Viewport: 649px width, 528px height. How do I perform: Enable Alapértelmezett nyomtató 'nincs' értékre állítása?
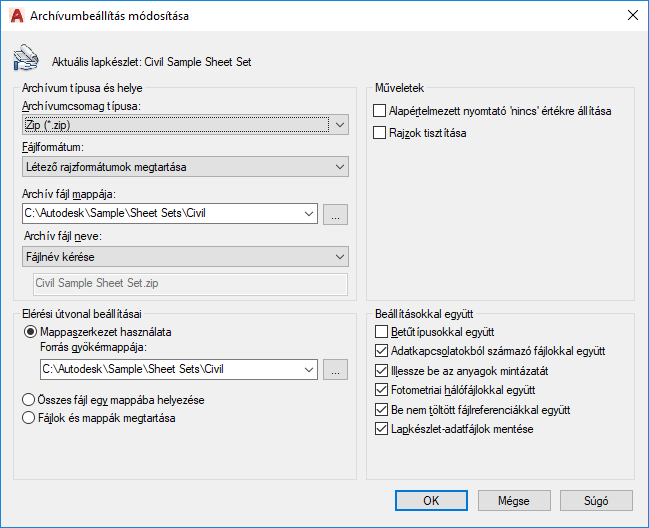tap(380, 111)
